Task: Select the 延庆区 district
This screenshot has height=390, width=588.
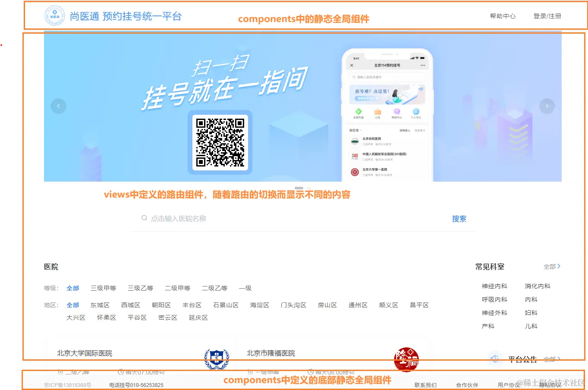Action: (198, 318)
